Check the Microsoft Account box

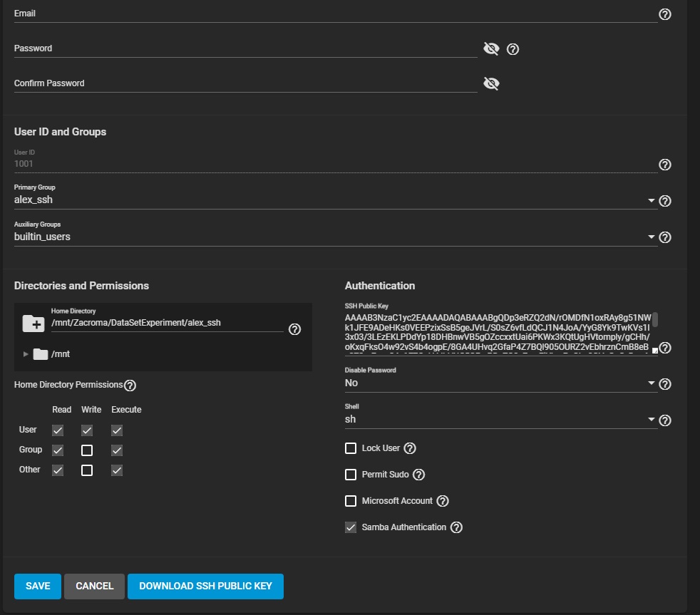(351, 501)
